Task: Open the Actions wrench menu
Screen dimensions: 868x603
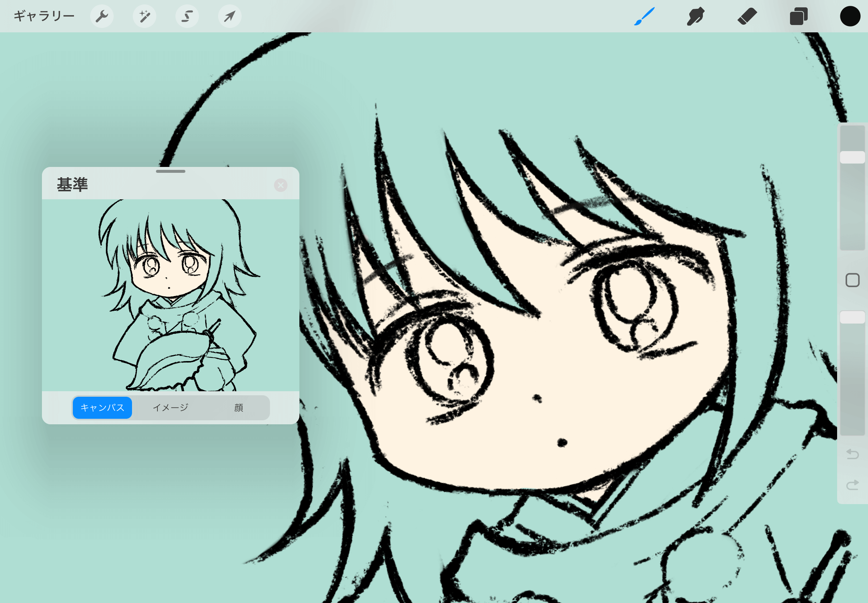Action: [102, 16]
